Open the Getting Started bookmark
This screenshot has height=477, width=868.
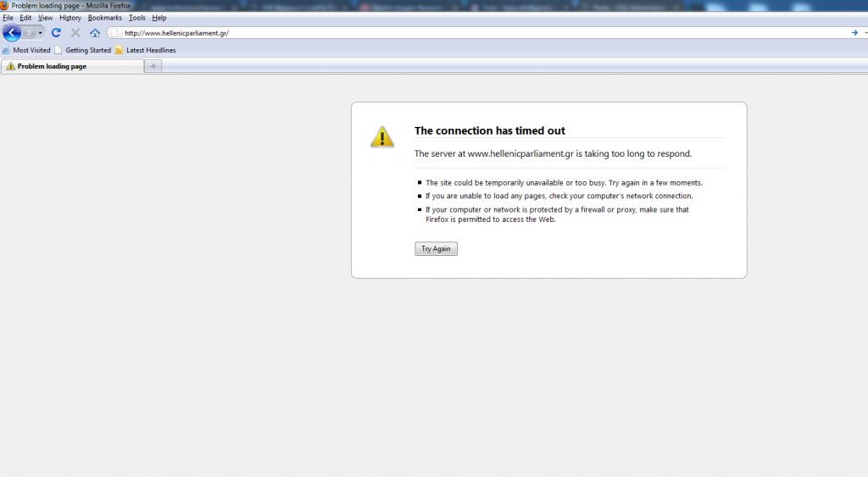[83, 50]
